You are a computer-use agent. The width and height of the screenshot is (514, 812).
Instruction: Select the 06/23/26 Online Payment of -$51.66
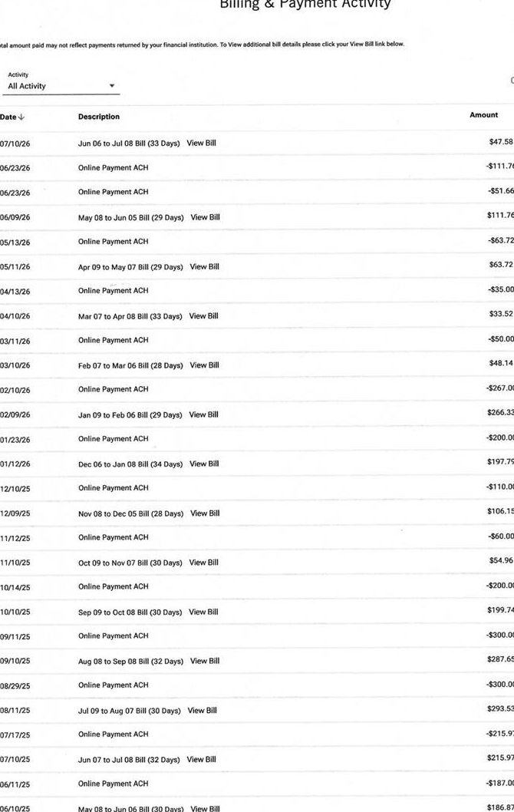point(257,192)
